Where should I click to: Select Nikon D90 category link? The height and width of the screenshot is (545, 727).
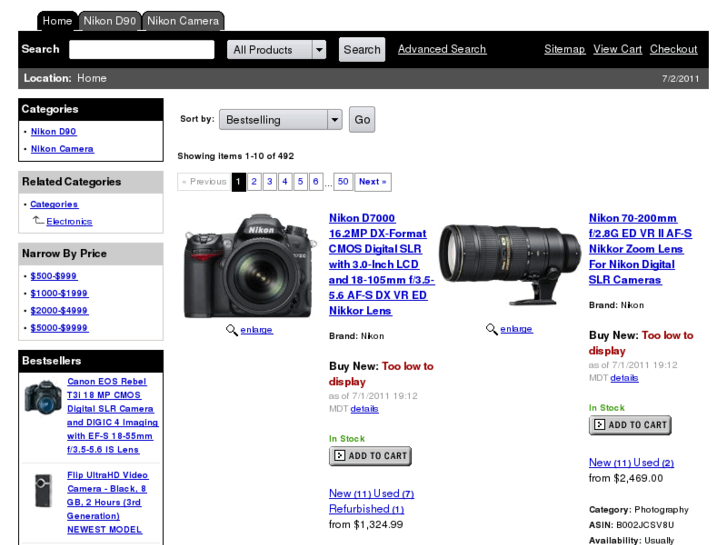[53, 132]
